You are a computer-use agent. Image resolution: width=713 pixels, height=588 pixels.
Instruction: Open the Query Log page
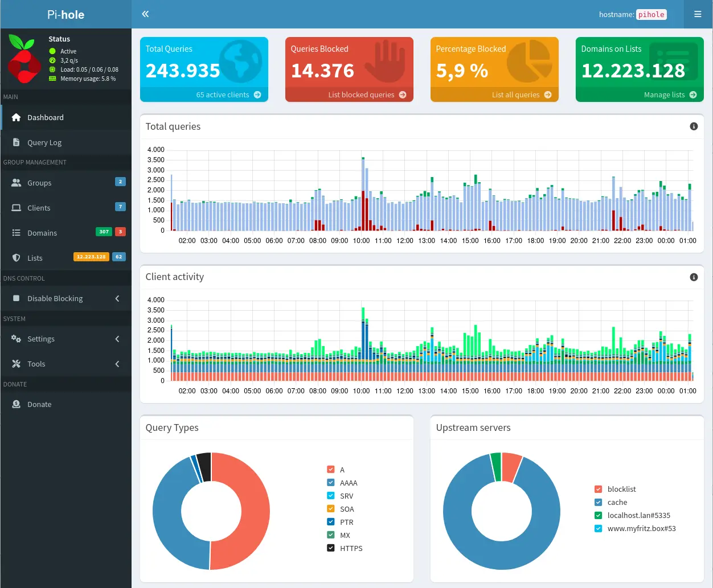click(44, 143)
